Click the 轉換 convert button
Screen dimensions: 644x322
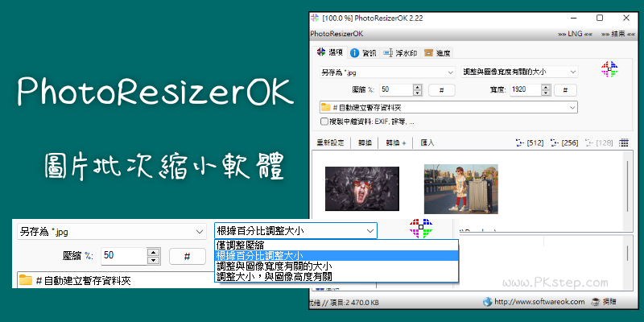pos(365,143)
